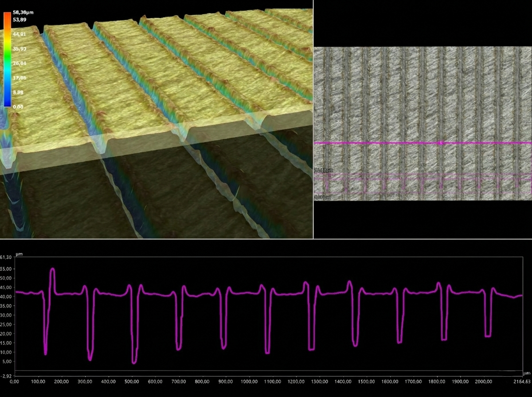Select the 61,30 top value on vertical axis

(6, 257)
